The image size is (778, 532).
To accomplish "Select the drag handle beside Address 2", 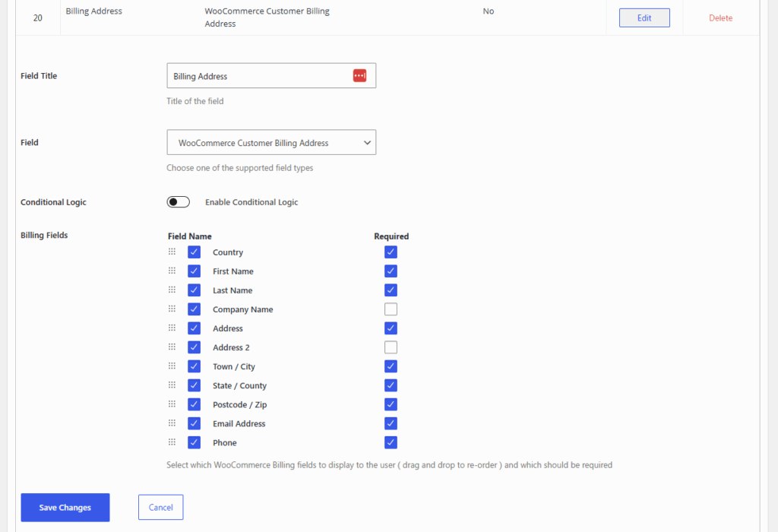I will (x=172, y=347).
